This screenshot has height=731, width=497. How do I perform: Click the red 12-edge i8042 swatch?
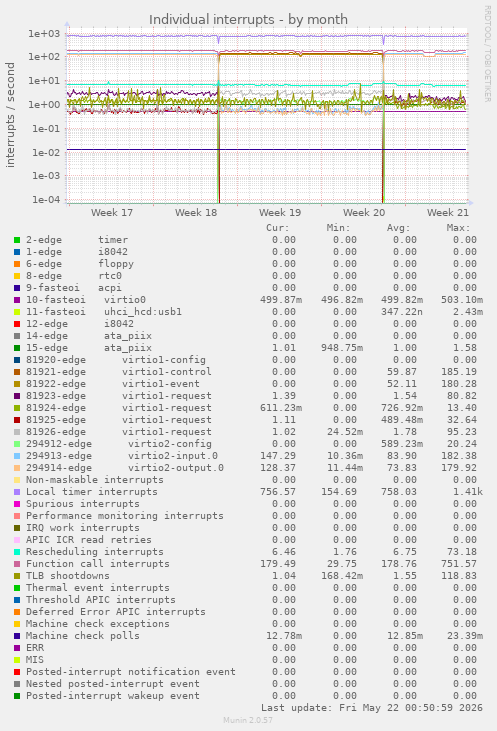pos(17,324)
